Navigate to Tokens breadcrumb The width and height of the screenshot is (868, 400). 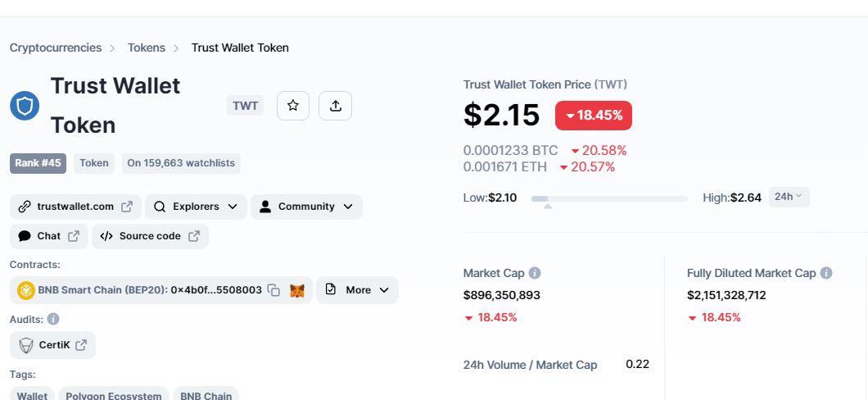[x=146, y=48]
